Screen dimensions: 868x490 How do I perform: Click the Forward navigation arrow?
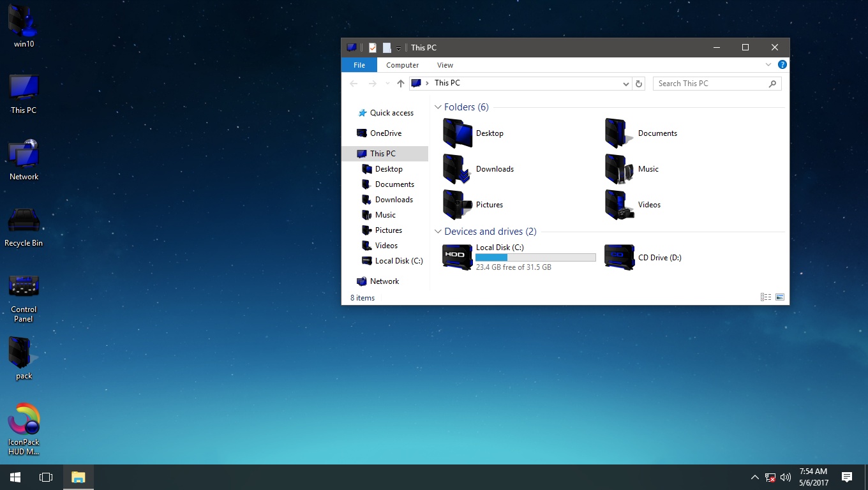[373, 84]
